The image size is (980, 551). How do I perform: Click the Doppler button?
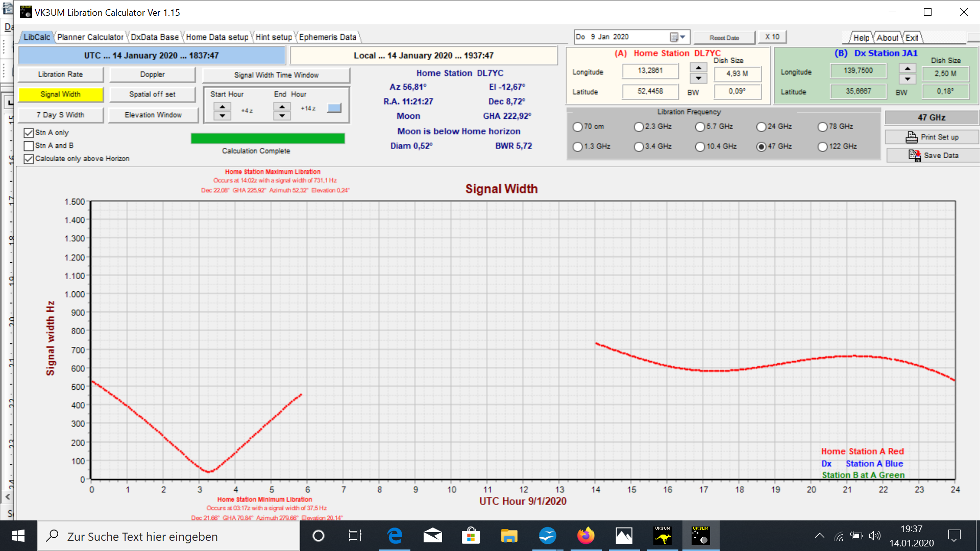(x=152, y=74)
